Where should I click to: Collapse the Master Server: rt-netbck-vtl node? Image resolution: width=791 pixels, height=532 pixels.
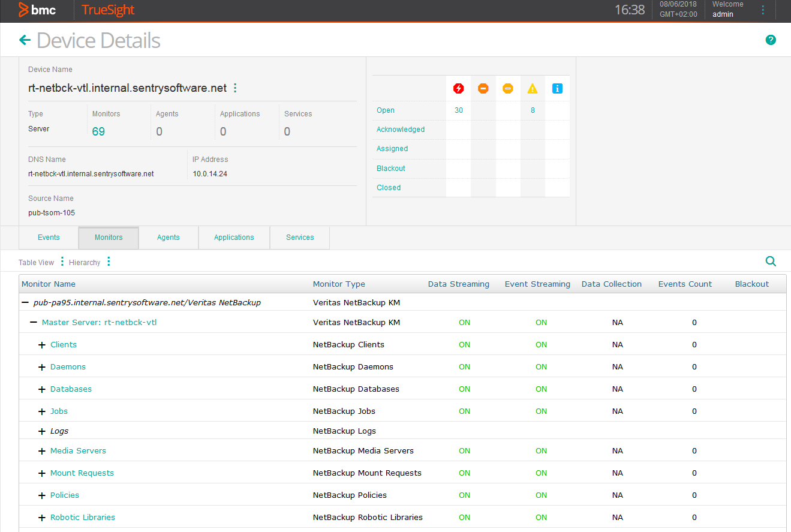34,322
